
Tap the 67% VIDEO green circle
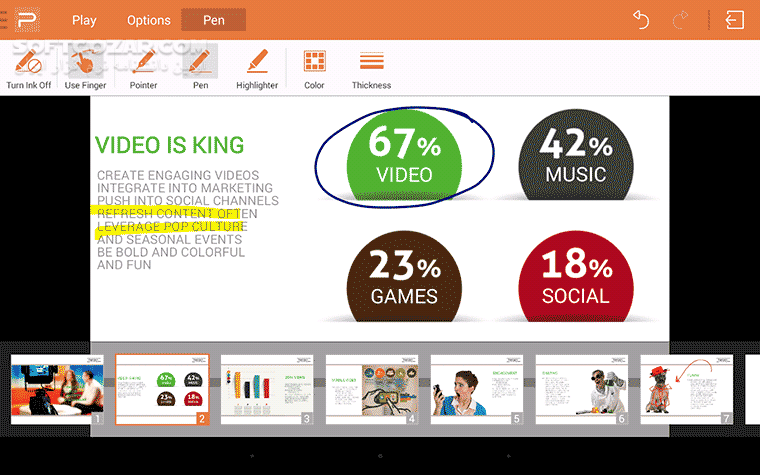(404, 154)
